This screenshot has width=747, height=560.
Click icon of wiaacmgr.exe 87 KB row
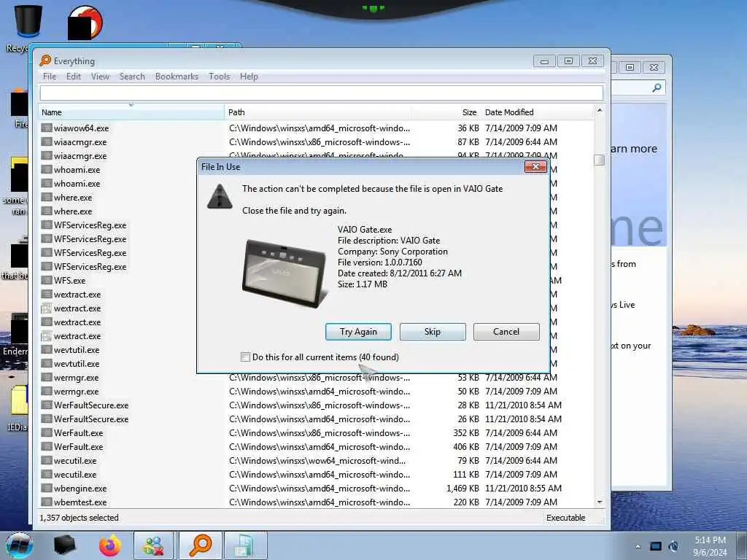point(46,141)
